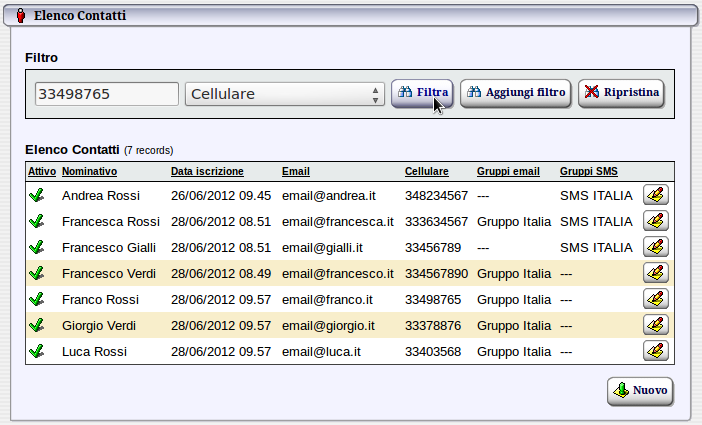Viewport: 702px width, 425px height.
Task: Edit the Francesco Verdi contact row
Action: point(656,273)
